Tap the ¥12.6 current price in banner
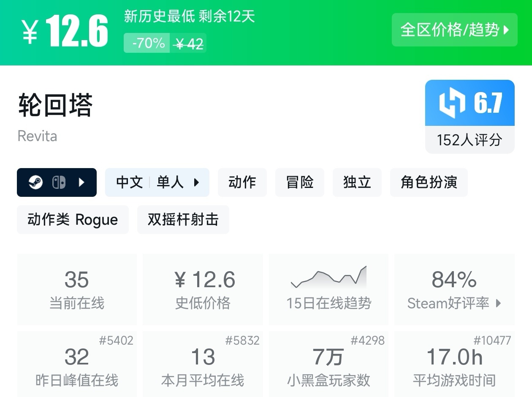This screenshot has height=397, width=532. (65, 30)
